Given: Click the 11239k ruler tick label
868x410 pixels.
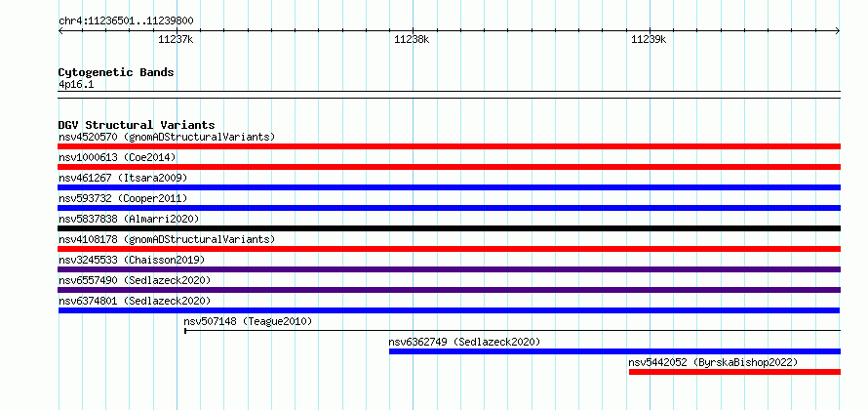Looking at the screenshot, I should (649, 39).
